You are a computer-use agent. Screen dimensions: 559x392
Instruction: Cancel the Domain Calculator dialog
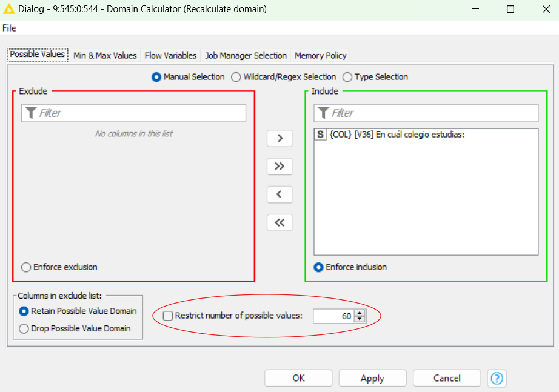click(x=447, y=378)
